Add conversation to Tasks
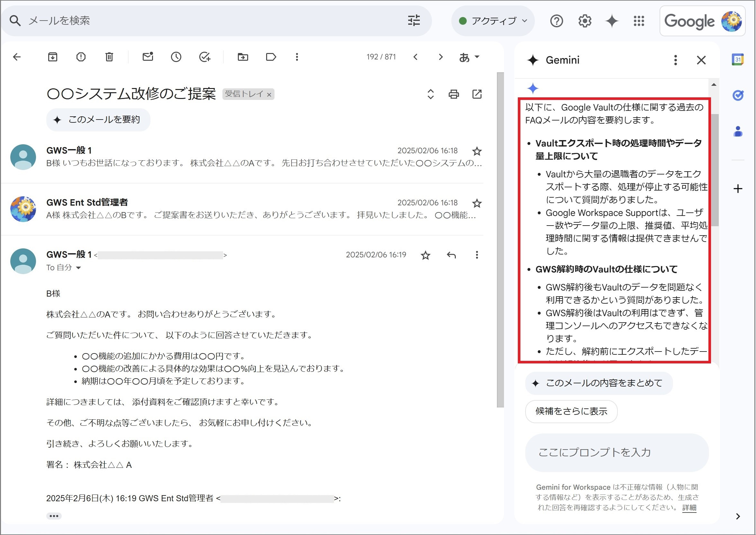This screenshot has width=756, height=535. coord(205,57)
